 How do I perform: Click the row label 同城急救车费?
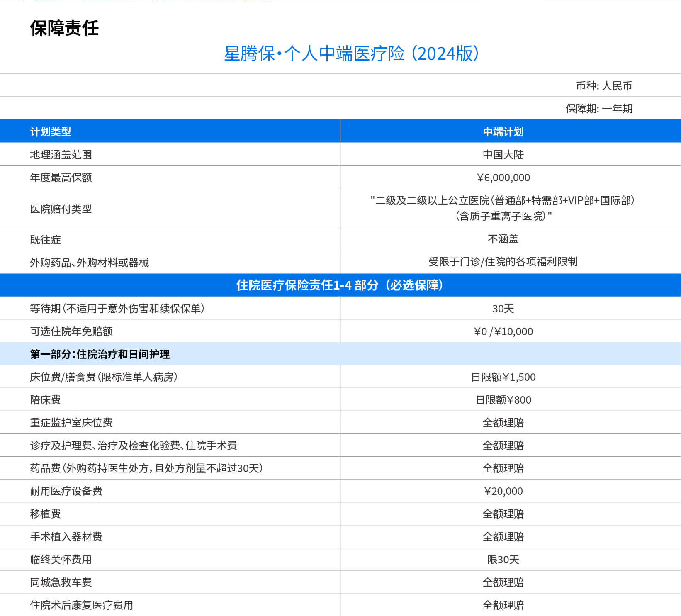click(61, 582)
